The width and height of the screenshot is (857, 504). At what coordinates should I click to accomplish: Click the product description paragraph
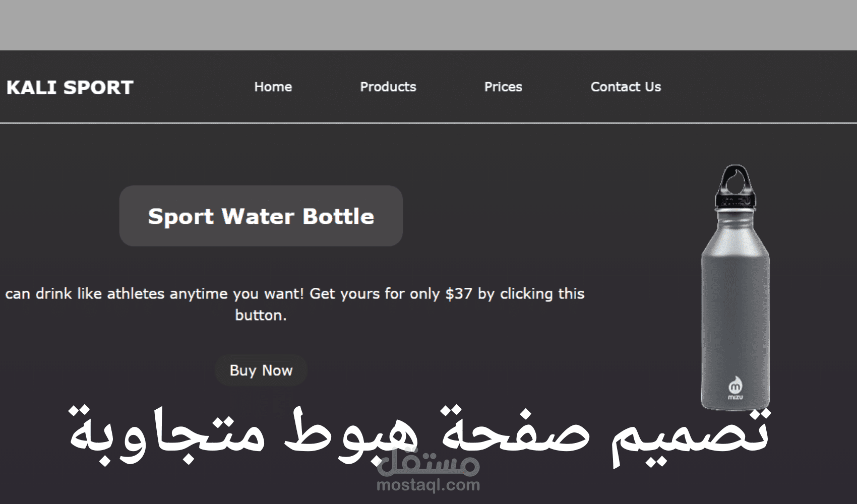point(295,304)
